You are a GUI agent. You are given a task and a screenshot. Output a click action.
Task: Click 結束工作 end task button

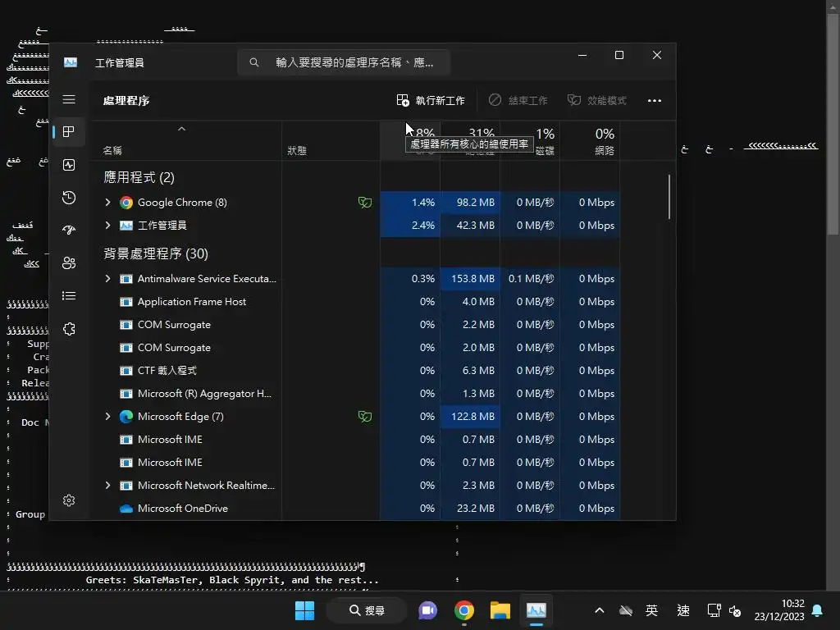pyautogui.click(x=518, y=100)
